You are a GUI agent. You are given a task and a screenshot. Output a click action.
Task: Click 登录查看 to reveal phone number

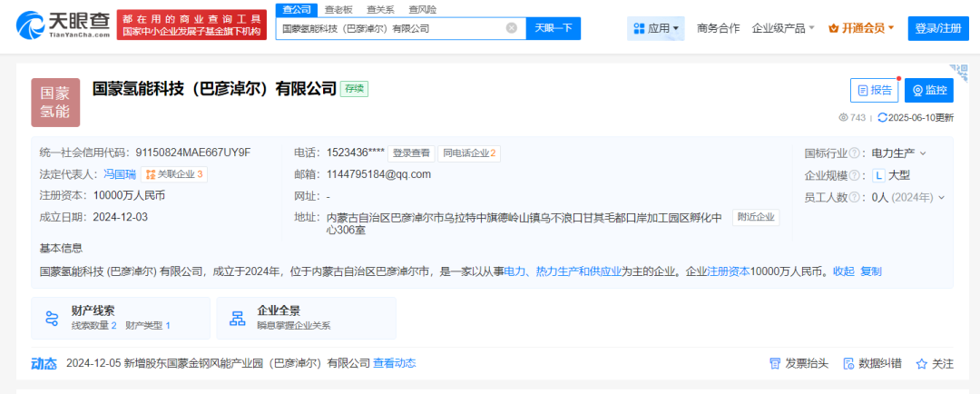coord(411,153)
